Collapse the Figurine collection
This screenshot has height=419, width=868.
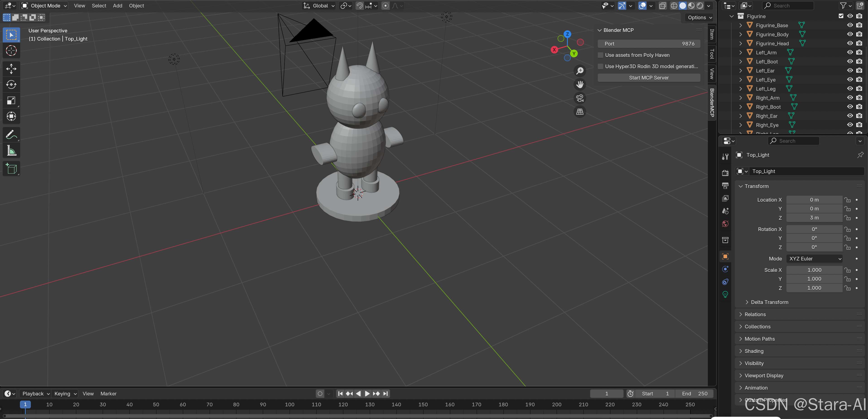click(x=731, y=16)
